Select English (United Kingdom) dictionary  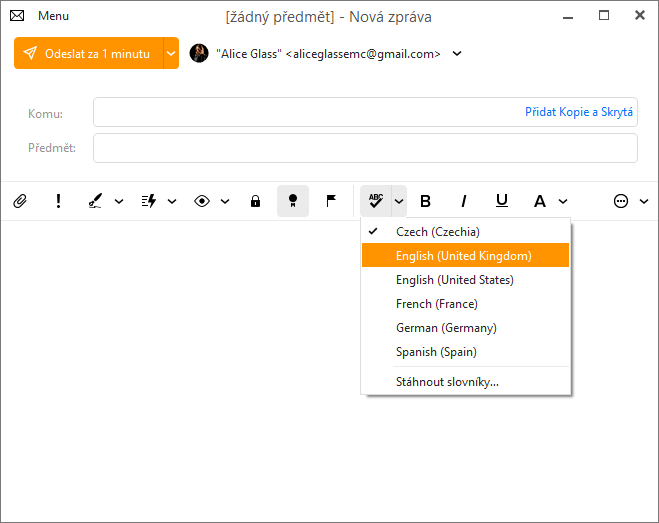click(465, 255)
